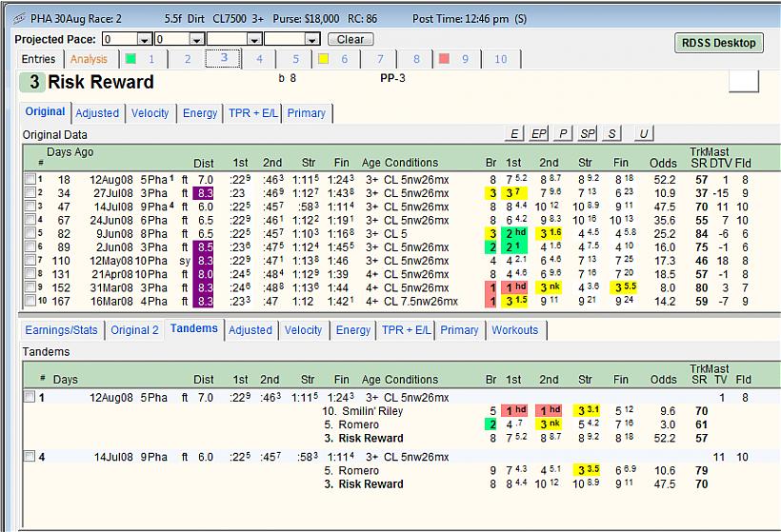Open the Original 2 tab

pyautogui.click(x=134, y=330)
